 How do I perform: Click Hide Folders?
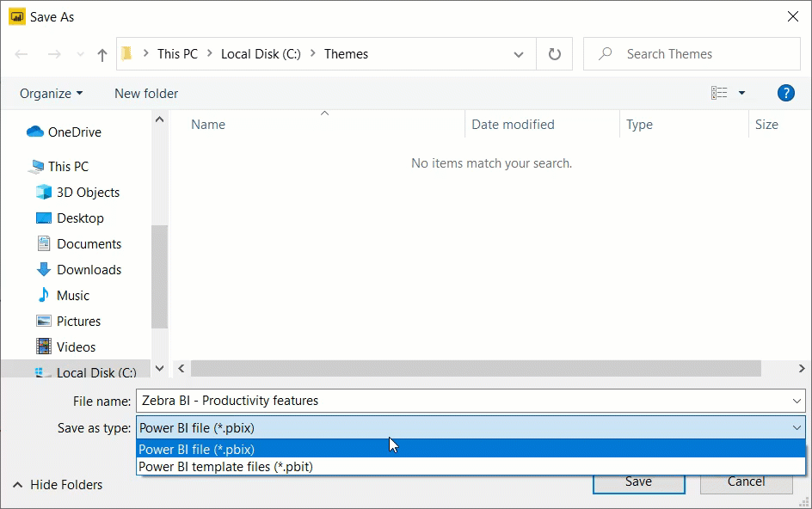58,485
